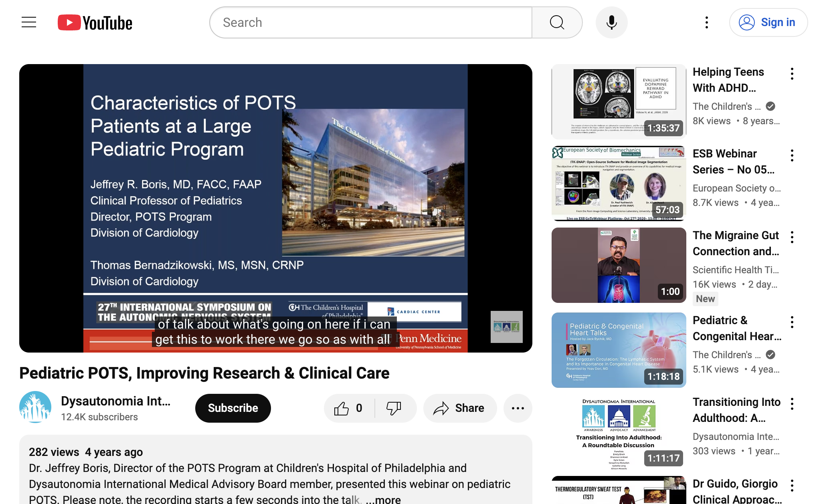Click 5.1K views text on Heart Talks video

point(716,369)
